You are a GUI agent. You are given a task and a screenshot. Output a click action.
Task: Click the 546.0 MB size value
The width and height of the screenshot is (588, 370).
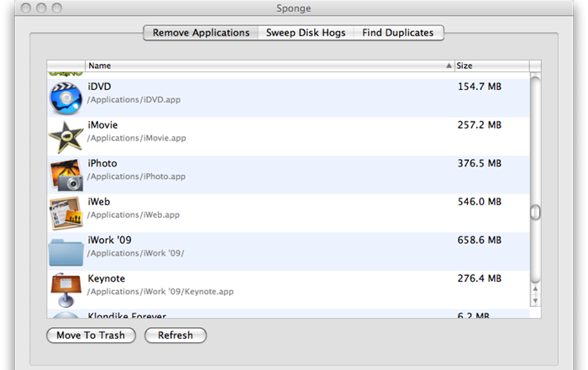(480, 202)
